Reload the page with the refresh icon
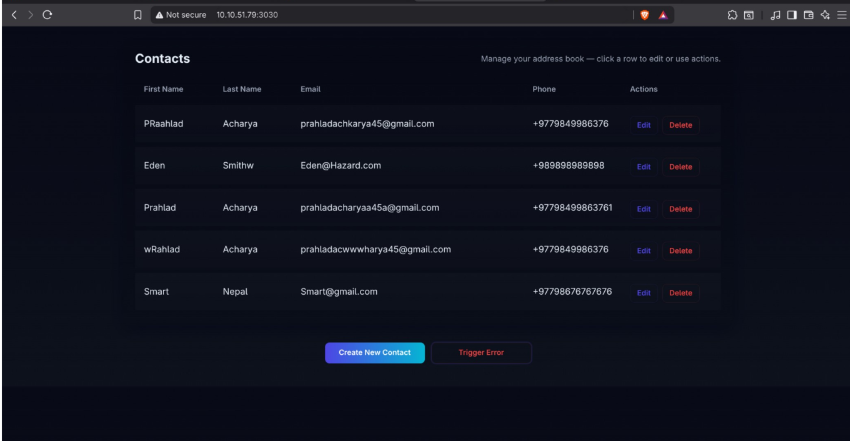The image size is (850, 441). tap(47, 15)
